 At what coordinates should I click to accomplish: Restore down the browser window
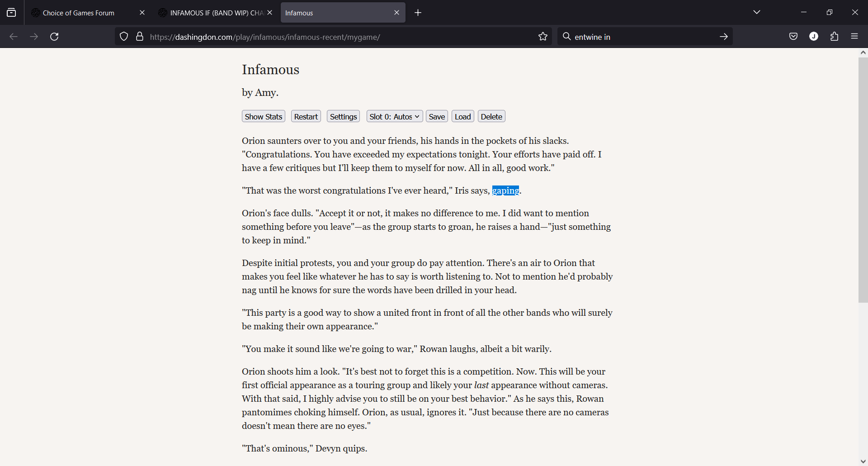[829, 12]
